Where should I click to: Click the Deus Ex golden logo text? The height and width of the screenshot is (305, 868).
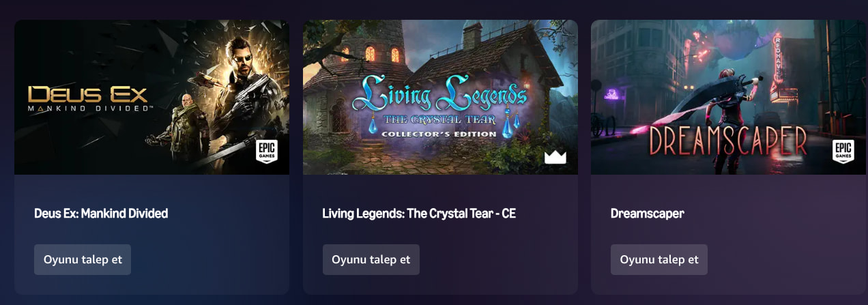pos(89,99)
